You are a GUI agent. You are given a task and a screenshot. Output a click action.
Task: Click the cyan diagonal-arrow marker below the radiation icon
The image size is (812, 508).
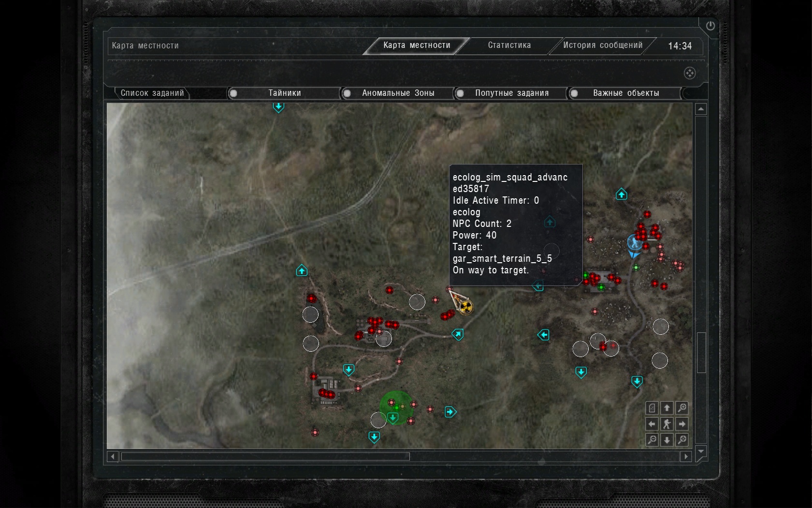coord(458,334)
